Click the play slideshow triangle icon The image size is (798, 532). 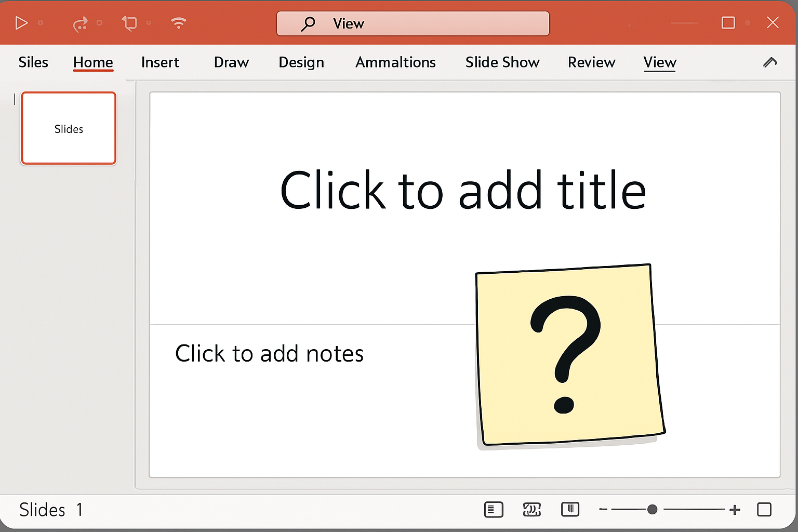point(21,23)
